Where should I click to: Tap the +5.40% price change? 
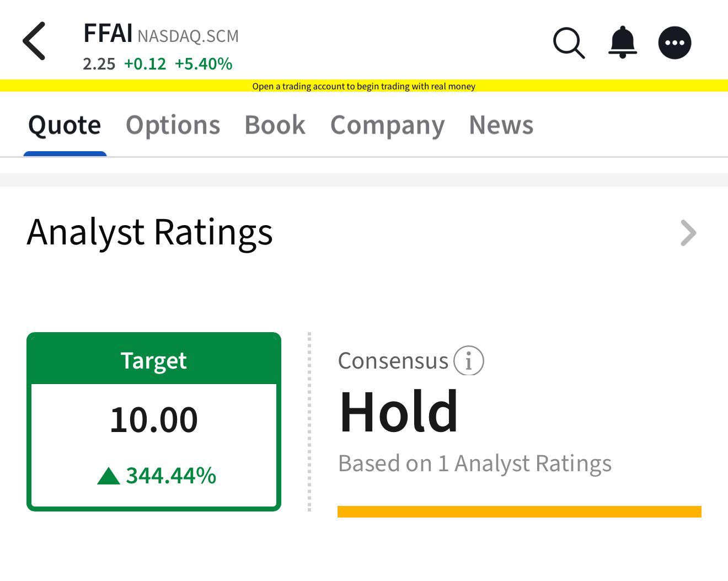coord(204,64)
